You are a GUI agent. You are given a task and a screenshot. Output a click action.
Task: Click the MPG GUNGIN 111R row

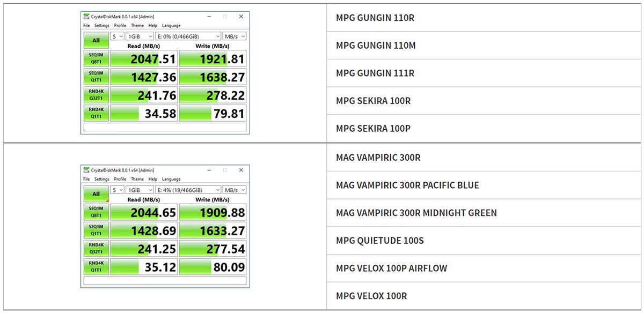(x=485, y=73)
